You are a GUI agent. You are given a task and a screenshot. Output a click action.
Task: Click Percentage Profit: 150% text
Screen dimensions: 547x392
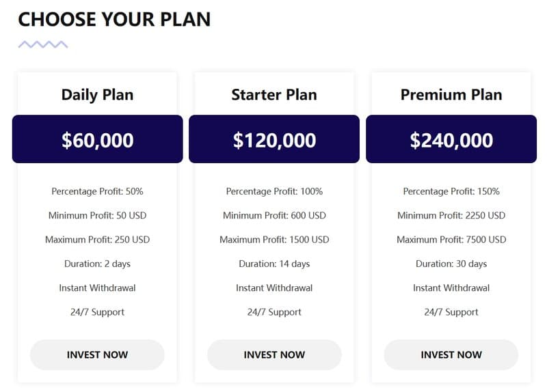coord(451,191)
